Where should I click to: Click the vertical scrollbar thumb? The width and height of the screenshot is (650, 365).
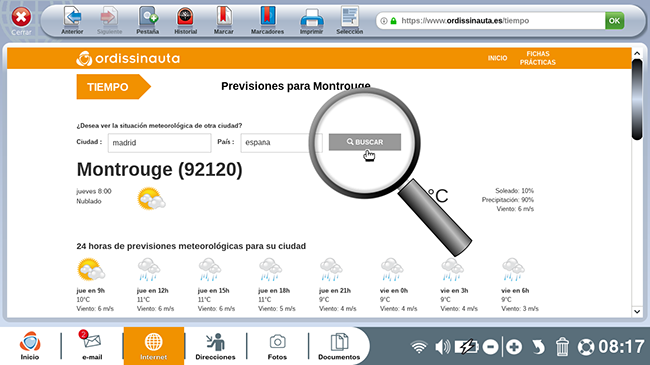[637, 100]
